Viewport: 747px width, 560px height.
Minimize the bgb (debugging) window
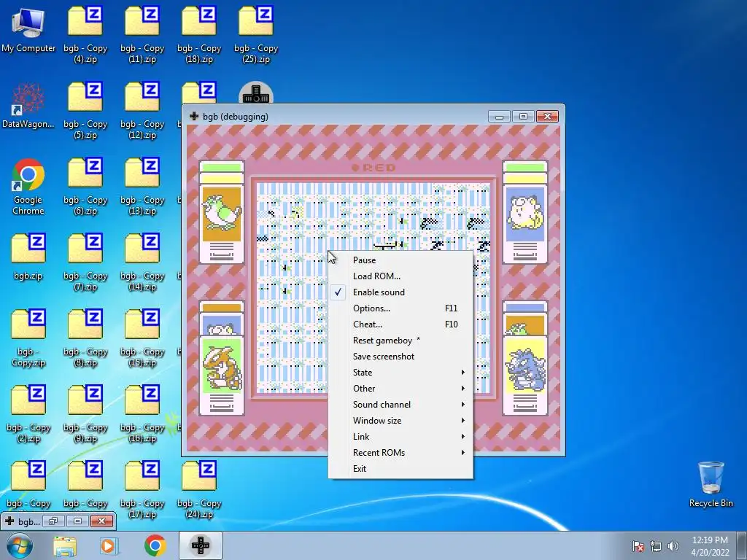(x=499, y=117)
